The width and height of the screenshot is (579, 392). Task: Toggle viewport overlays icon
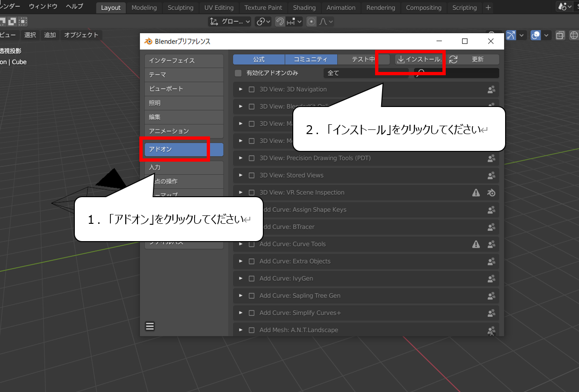tap(536, 35)
